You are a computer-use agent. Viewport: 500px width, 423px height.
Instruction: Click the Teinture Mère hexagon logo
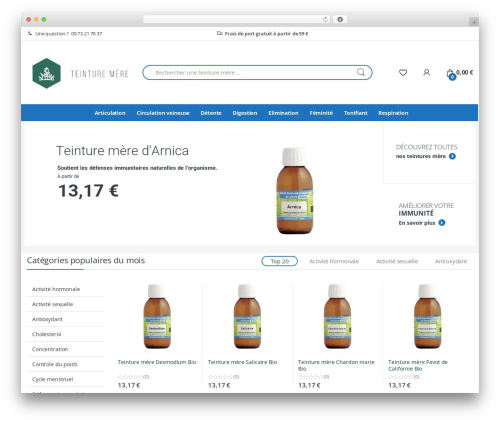tap(47, 73)
